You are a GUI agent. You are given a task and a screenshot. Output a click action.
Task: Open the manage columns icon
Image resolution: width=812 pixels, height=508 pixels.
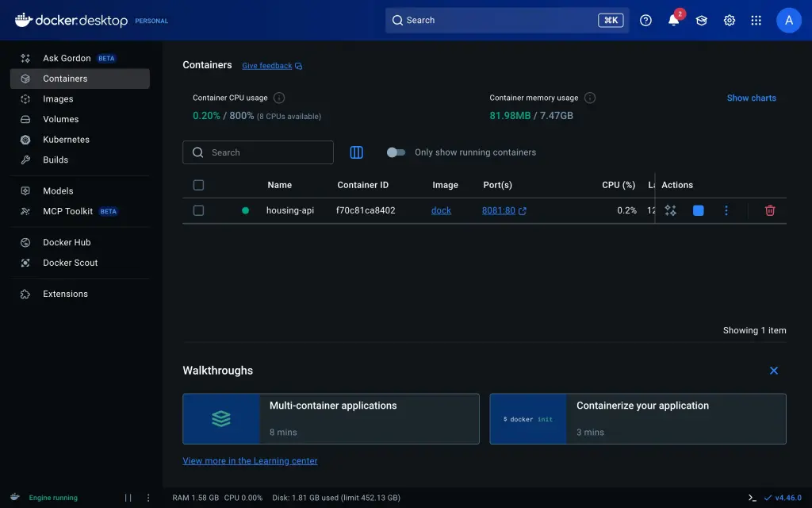[356, 152]
